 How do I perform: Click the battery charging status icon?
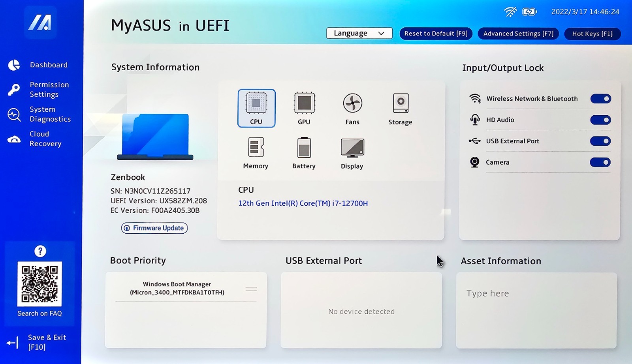point(529,12)
